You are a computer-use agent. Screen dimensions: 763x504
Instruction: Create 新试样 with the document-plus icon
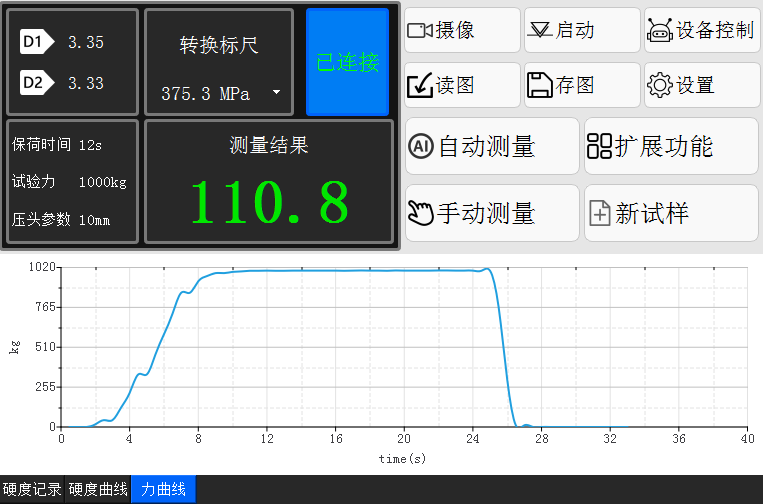[599, 213]
